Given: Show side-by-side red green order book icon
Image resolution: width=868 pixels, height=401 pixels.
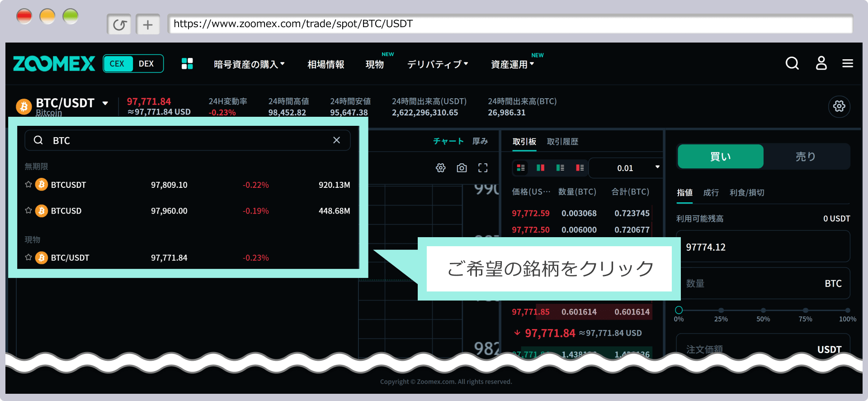Looking at the screenshot, I should point(540,168).
